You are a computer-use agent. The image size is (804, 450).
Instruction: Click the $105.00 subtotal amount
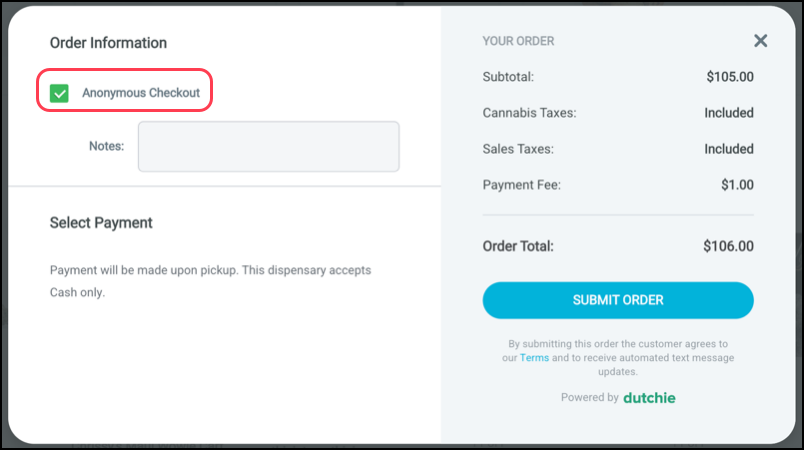pos(730,77)
